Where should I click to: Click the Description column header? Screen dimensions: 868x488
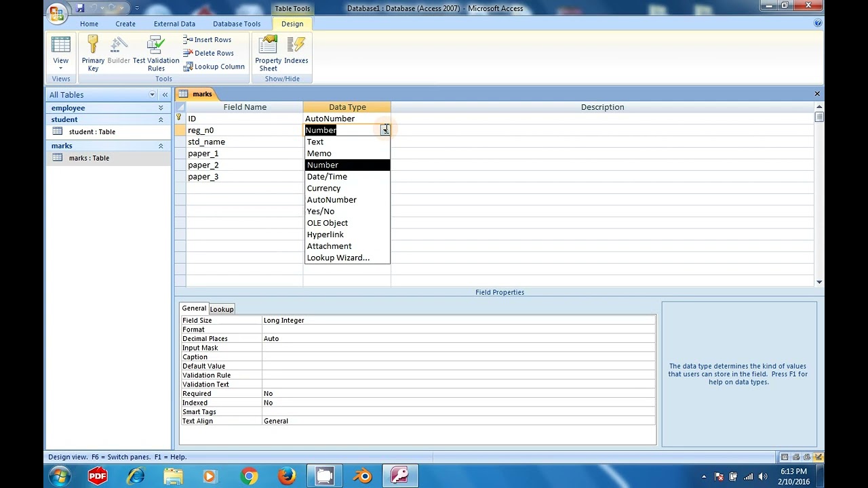[602, 107]
